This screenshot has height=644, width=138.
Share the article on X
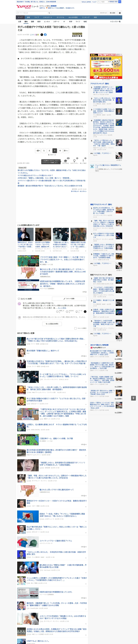click(42, 35)
